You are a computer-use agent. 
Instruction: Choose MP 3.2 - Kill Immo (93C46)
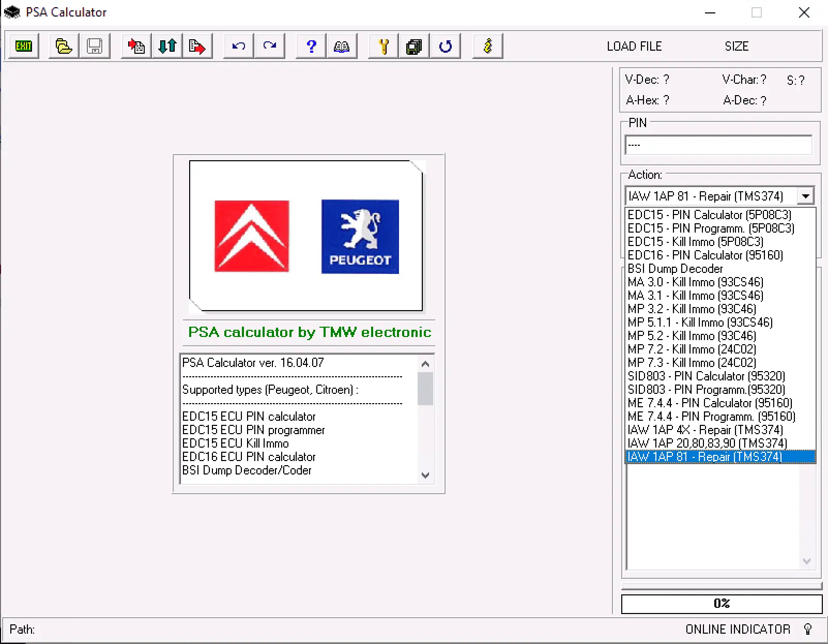coord(720,309)
